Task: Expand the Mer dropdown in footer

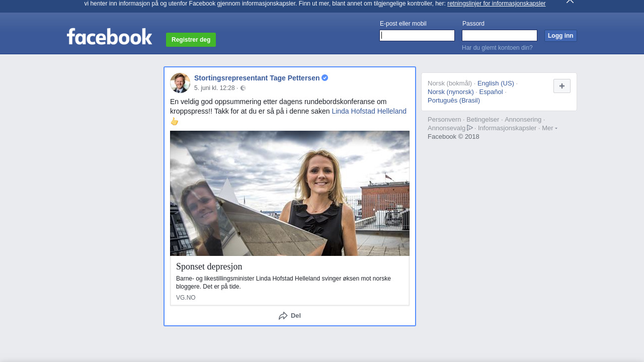Action: 549,128
